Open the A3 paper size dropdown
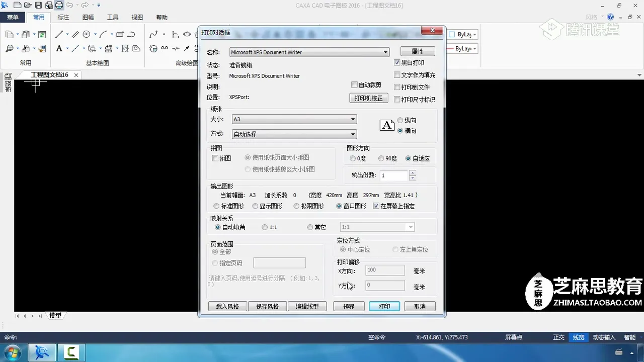Screen dimensions: 644x362 tap(353, 119)
